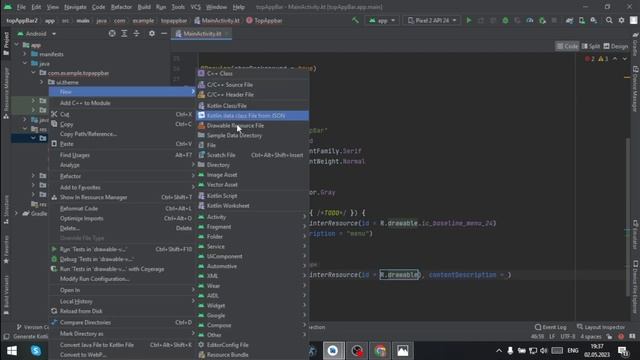This screenshot has width=640, height=360.
Task: Select Sample Data Directory
Action: 252,135
